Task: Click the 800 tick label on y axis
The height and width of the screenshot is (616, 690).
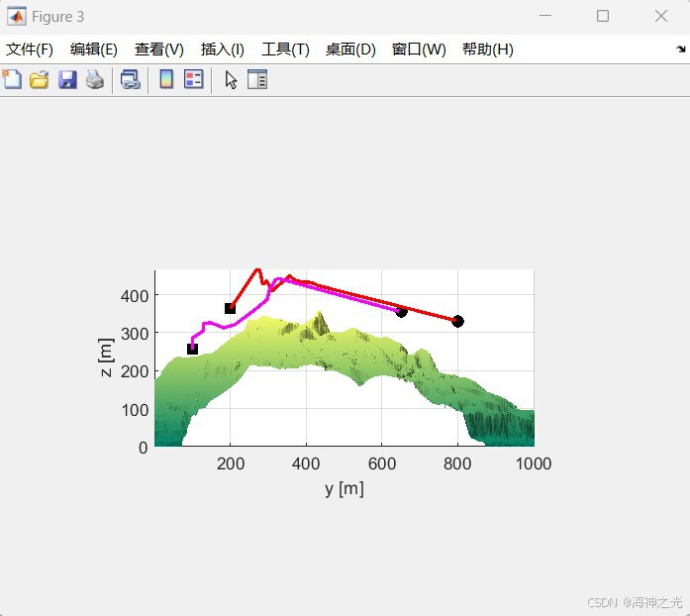Action: 457,463
